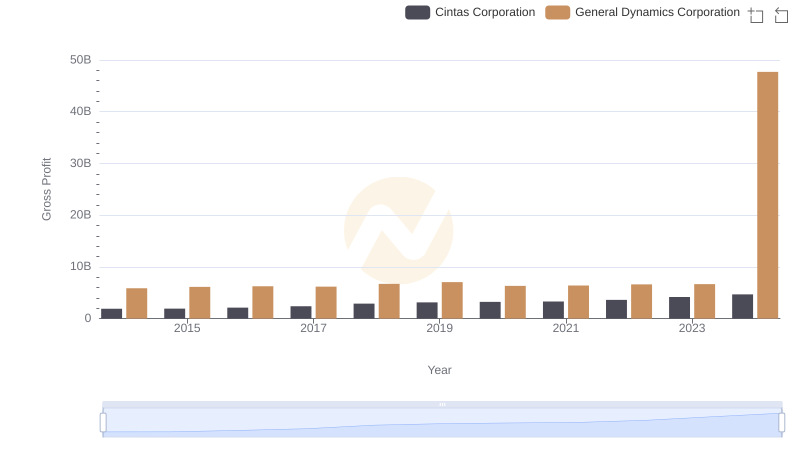Viewport: 800px width, 461px height.
Task: Click the 2015 x-axis label
Action: [187, 328]
